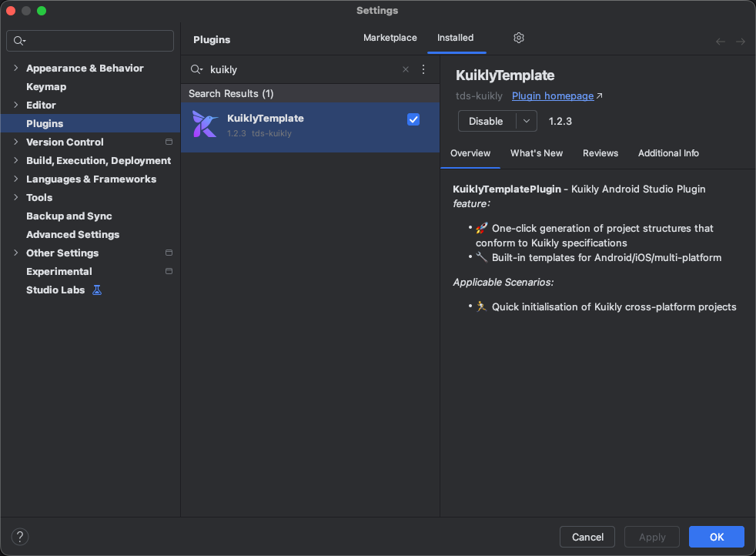The width and height of the screenshot is (756, 556).
Task: Click the external link arrow after Plugin homepage
Action: (599, 96)
